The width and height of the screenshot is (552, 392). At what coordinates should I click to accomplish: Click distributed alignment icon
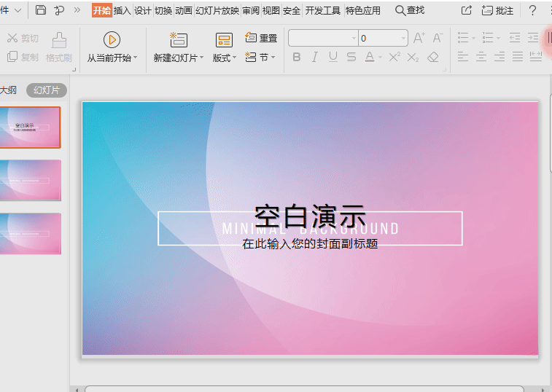click(x=536, y=56)
